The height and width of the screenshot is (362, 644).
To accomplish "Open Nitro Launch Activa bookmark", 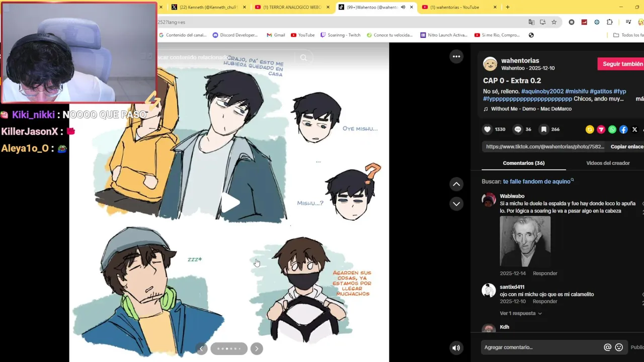I will (x=444, y=35).
